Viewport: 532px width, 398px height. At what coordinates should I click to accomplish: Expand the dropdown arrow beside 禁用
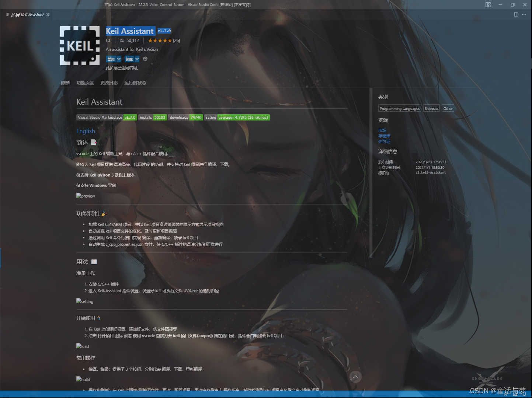click(x=119, y=59)
